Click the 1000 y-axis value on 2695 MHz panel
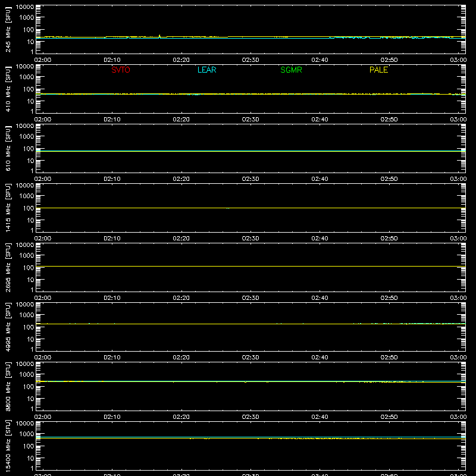The height and width of the screenshot is (476, 476). point(27,256)
